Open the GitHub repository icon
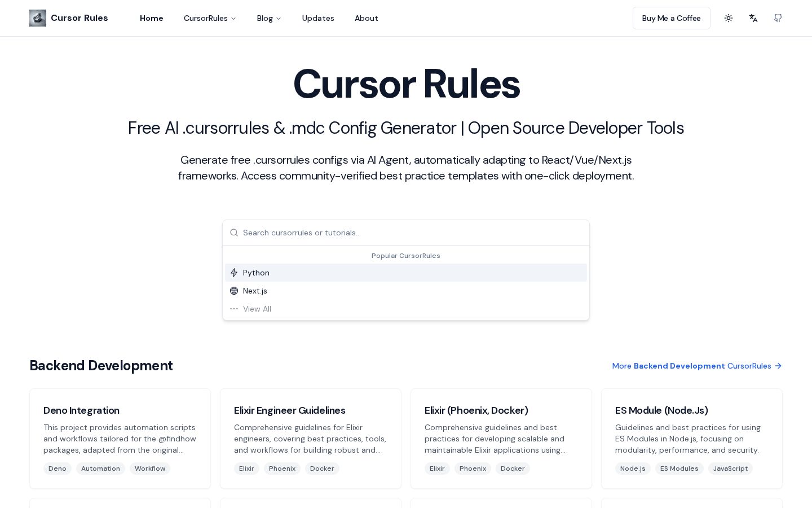Image resolution: width=812 pixels, height=508 pixels. point(778,18)
